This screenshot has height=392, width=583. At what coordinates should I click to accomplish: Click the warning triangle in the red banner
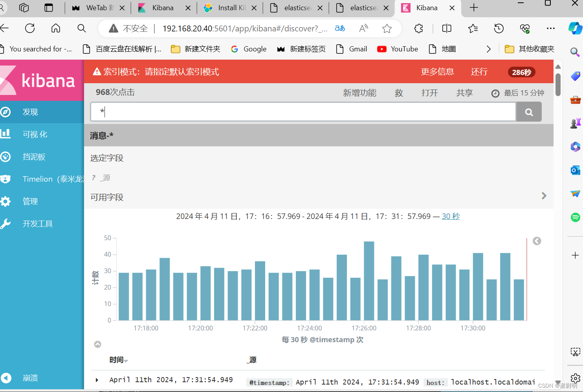click(97, 71)
